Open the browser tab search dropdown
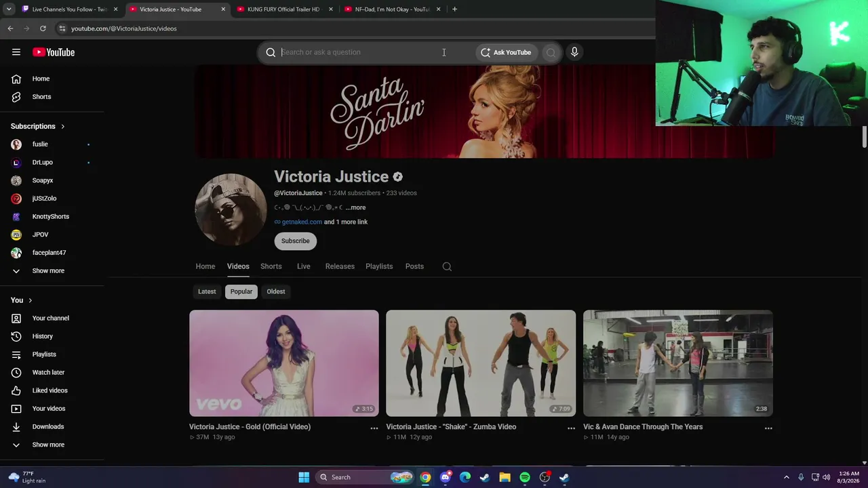The width and height of the screenshot is (868, 488). coord(9,9)
